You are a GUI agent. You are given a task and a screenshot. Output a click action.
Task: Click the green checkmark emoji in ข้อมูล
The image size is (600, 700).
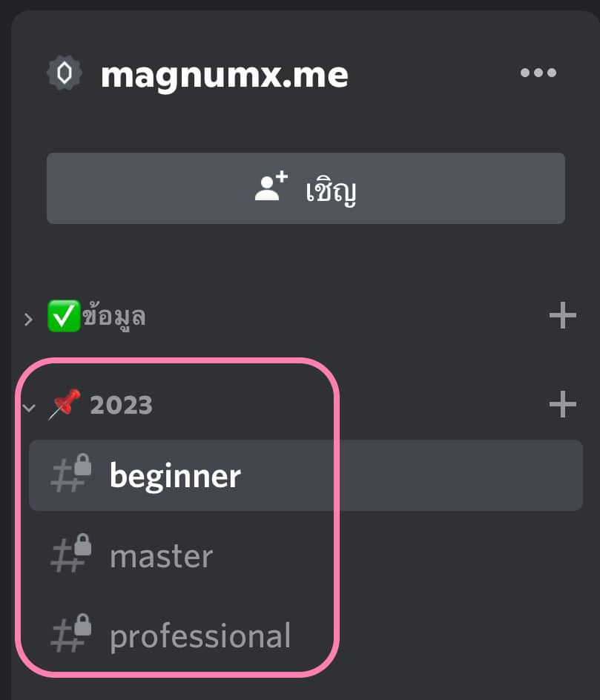[64, 316]
